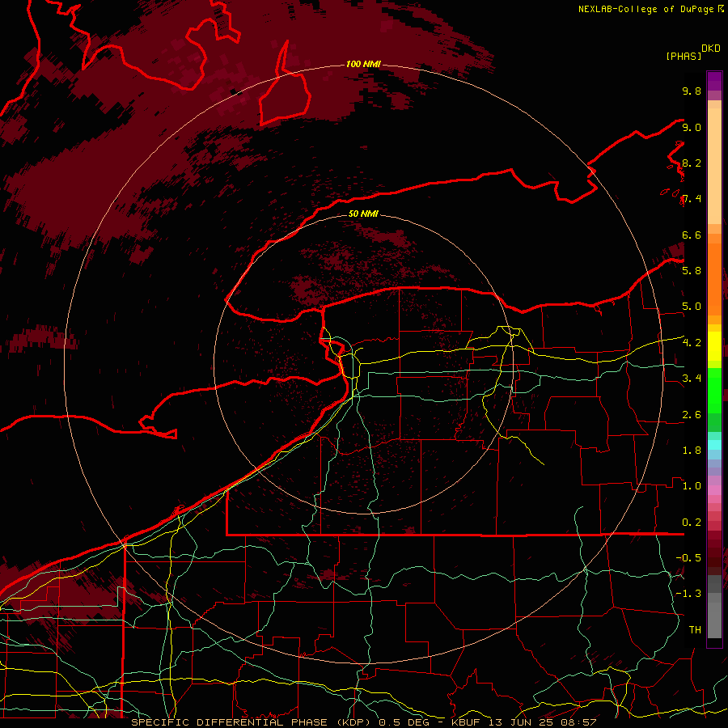Image resolution: width=728 pixels, height=728 pixels.
Task: Click the 0.2 scale value
Action: [692, 523]
